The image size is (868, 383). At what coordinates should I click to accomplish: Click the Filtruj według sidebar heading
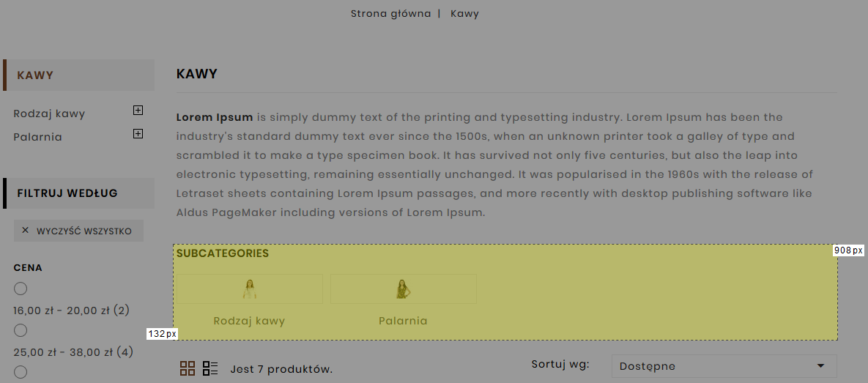[x=67, y=193]
